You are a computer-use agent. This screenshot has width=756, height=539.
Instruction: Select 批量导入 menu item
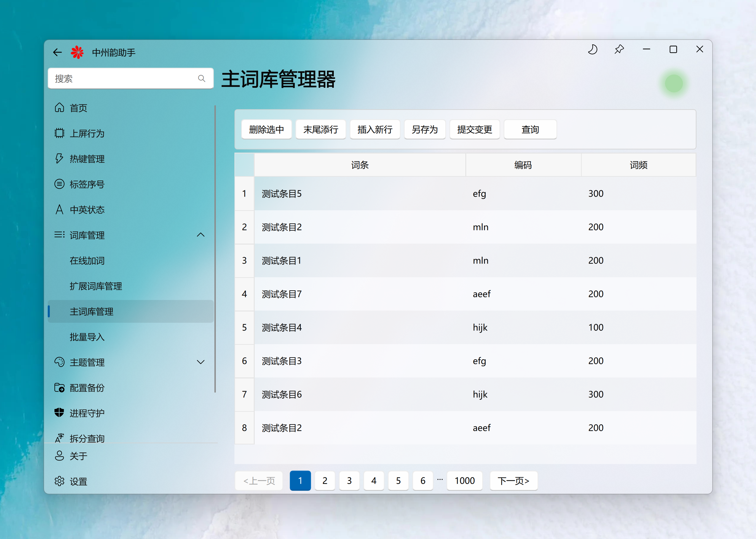[x=87, y=337]
